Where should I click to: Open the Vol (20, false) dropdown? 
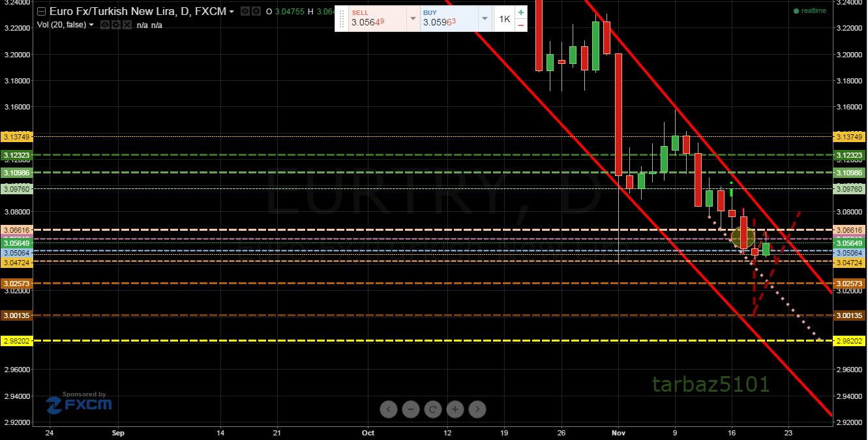click(x=91, y=25)
